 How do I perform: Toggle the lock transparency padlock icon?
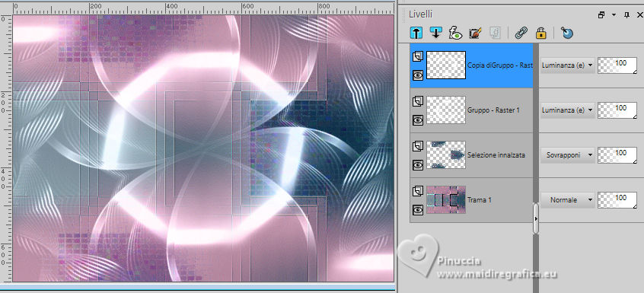[541, 33]
